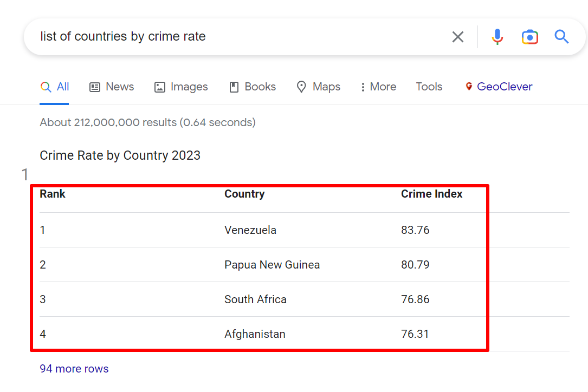The height and width of the screenshot is (392, 588).
Task: Submit search with magnifying glass icon
Action: 561,37
